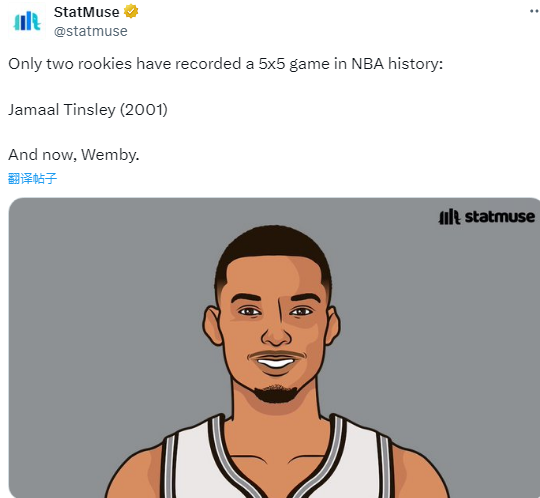The height and width of the screenshot is (498, 540).
Task: Click the 'NBA history' words in tweet
Action: (397, 64)
